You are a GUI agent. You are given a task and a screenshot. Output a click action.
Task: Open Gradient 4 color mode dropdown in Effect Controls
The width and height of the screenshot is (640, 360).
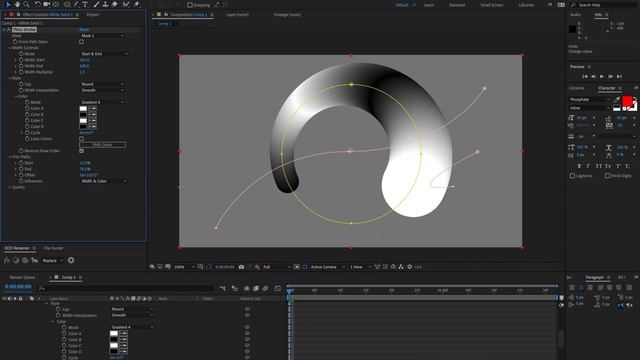click(102, 102)
